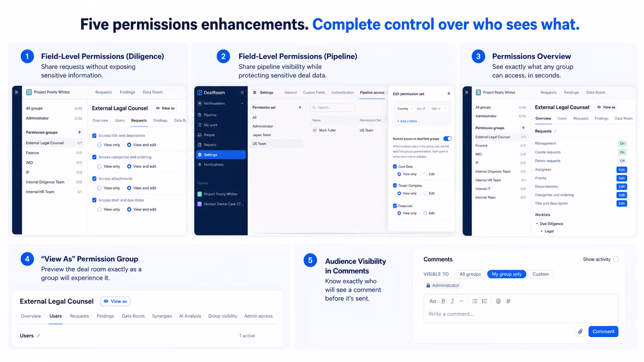Open text style Aa in comment editor
644x362 pixels.
click(x=433, y=301)
